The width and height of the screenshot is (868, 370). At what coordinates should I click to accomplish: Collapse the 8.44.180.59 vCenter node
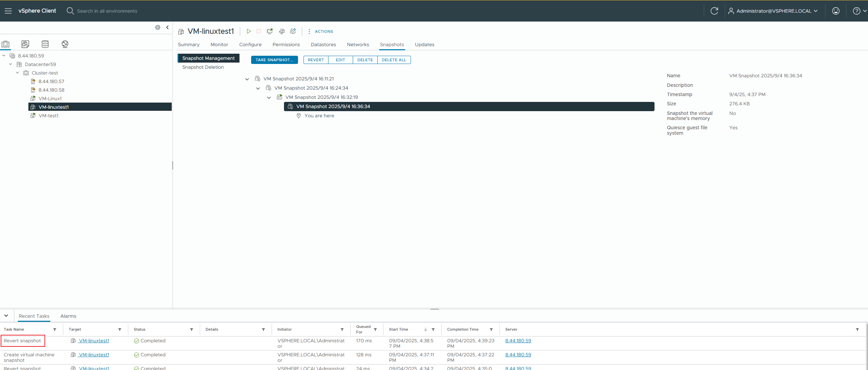click(x=4, y=55)
